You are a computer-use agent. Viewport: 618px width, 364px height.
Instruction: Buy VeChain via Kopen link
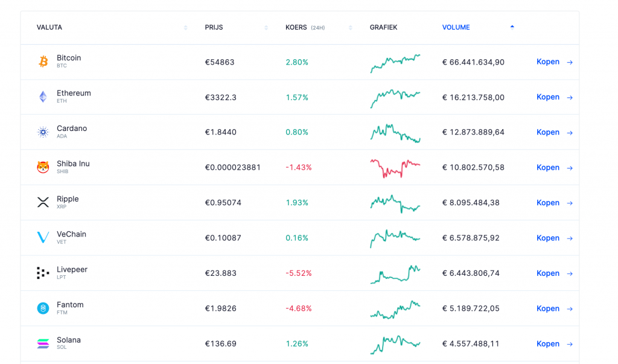coord(548,238)
